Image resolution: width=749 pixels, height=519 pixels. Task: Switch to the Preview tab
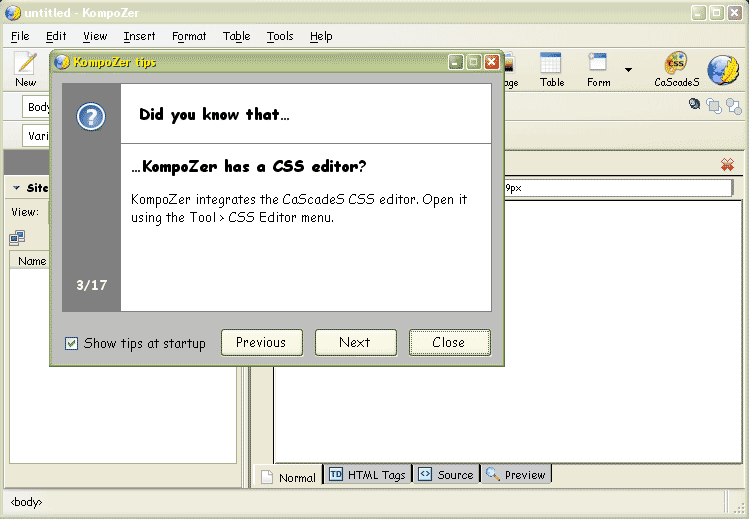tap(516, 475)
